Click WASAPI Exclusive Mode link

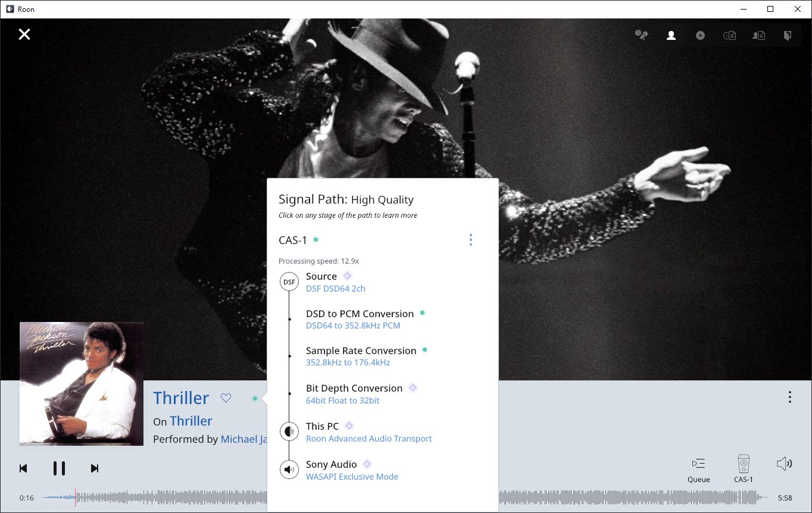point(352,477)
